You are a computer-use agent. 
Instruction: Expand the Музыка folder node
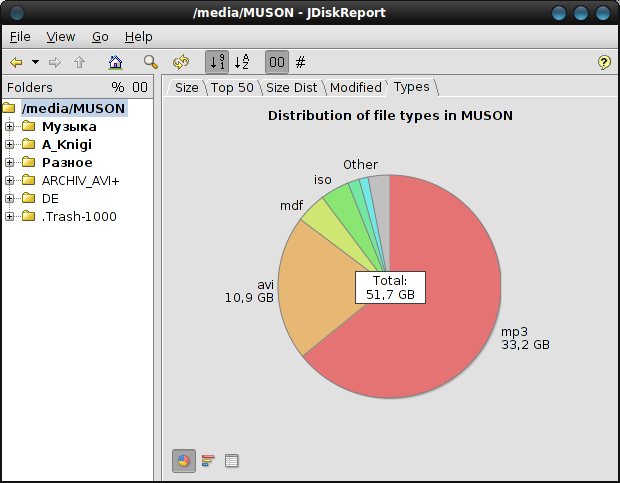click(x=9, y=126)
